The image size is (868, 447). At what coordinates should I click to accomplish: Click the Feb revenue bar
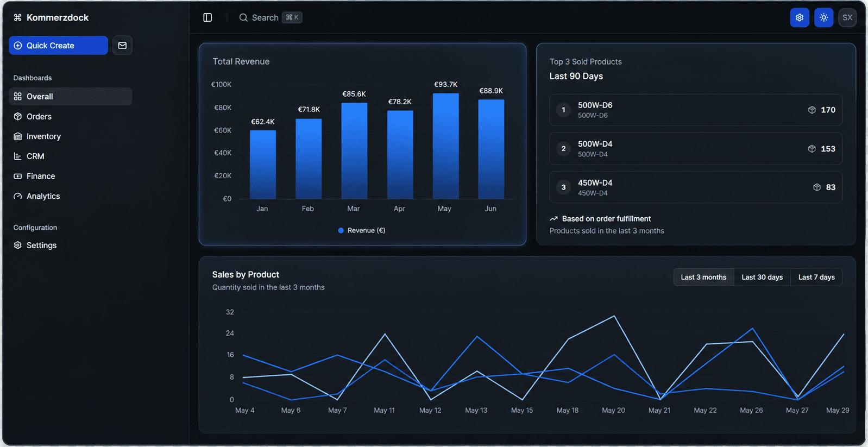coord(309,159)
